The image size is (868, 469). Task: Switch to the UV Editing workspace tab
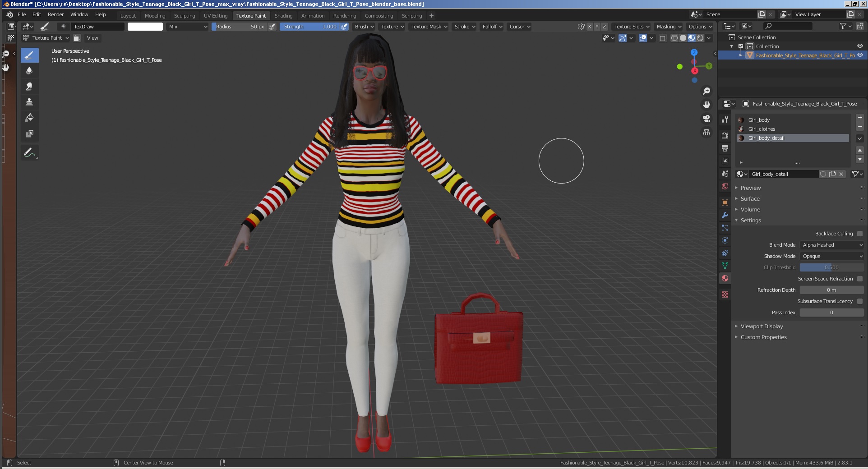click(x=216, y=16)
